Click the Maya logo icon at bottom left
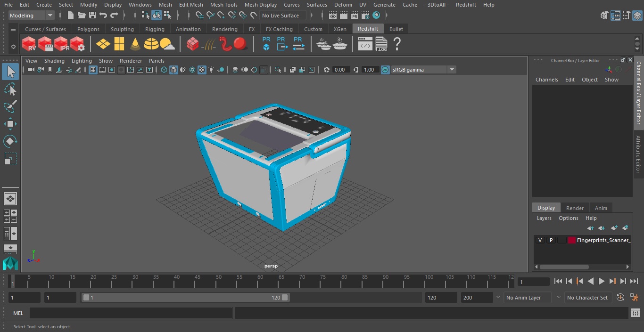644x332 pixels. (x=10, y=263)
